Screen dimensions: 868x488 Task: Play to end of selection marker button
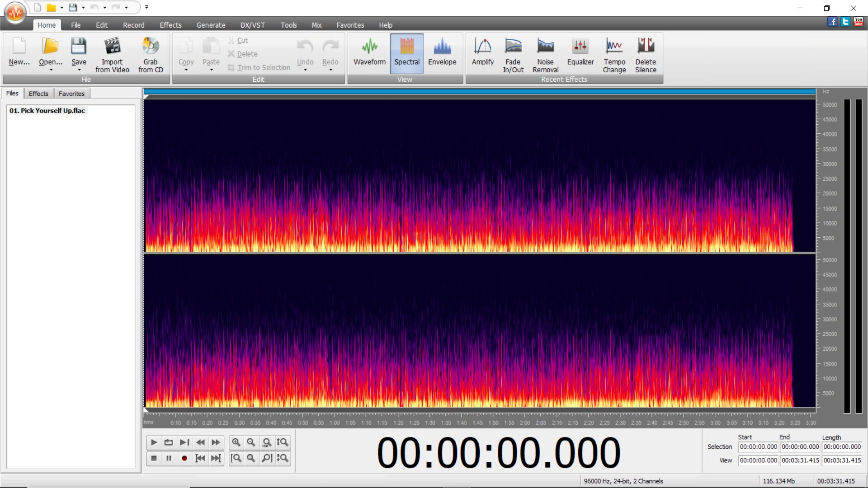click(x=184, y=442)
